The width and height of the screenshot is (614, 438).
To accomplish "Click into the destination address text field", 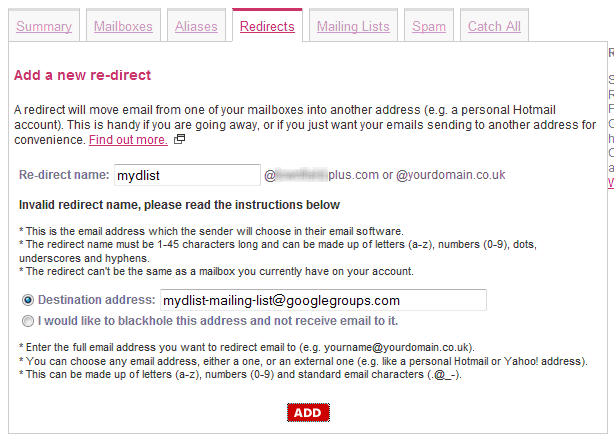I will click(322, 300).
